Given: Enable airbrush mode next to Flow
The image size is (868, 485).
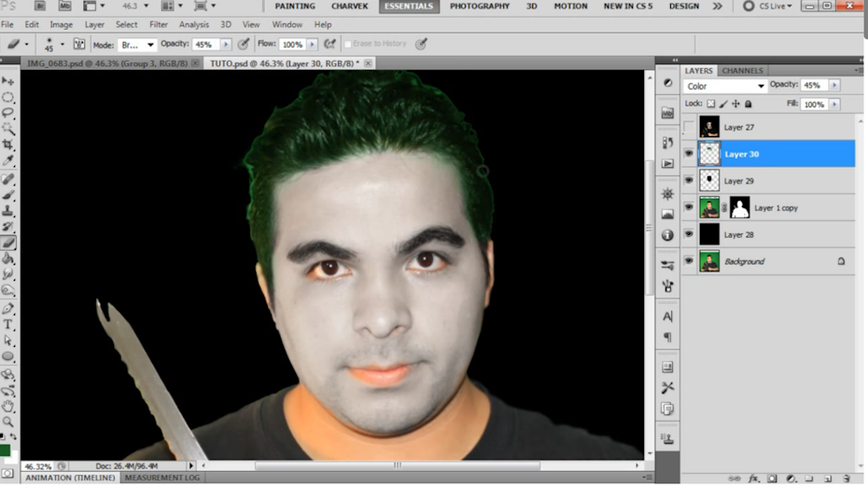Looking at the screenshot, I should coord(329,44).
